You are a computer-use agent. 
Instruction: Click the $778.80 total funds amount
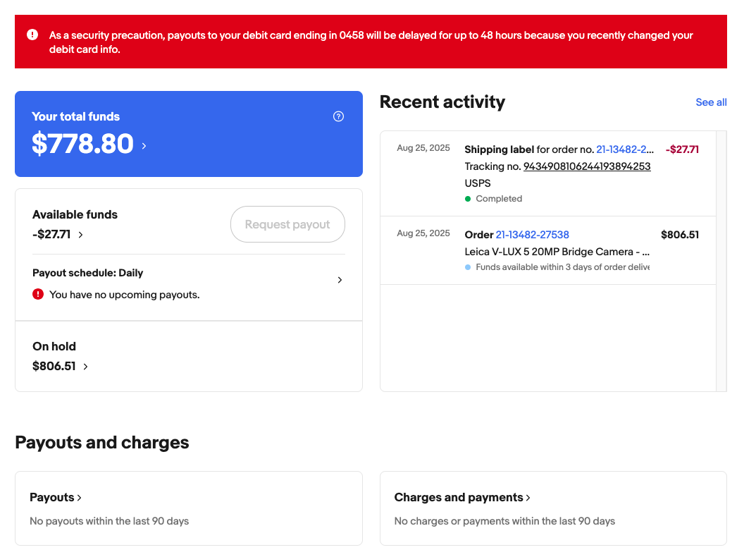pos(82,144)
